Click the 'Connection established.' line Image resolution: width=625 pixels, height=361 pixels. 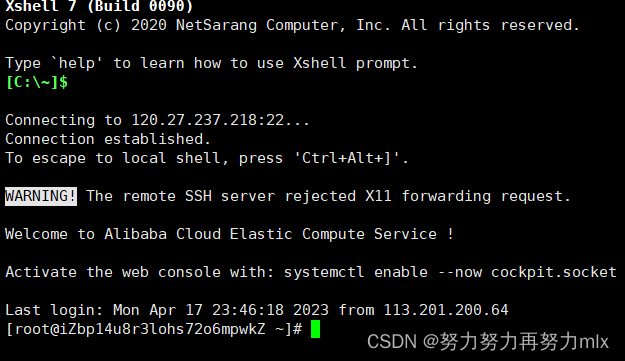(108, 139)
